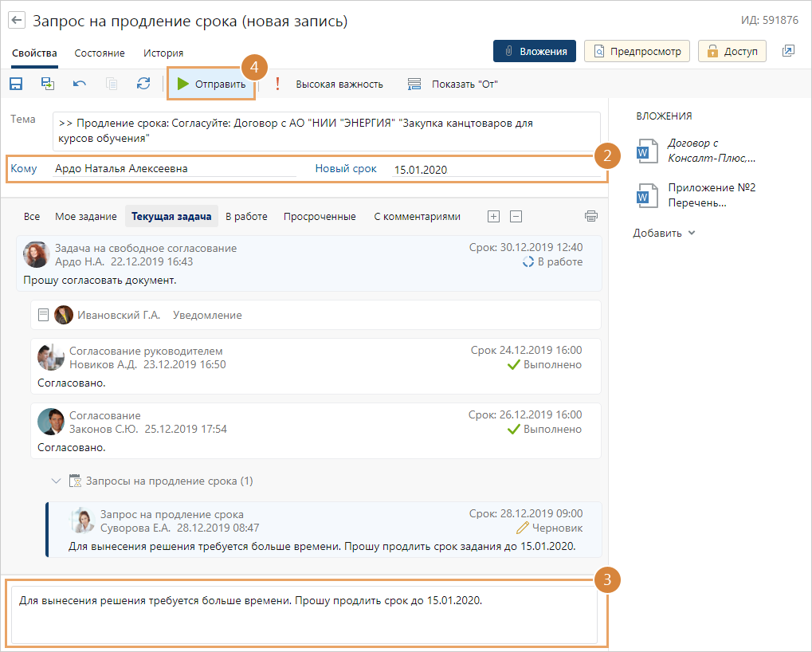Collapse all thread items with minus icon

coord(516,216)
